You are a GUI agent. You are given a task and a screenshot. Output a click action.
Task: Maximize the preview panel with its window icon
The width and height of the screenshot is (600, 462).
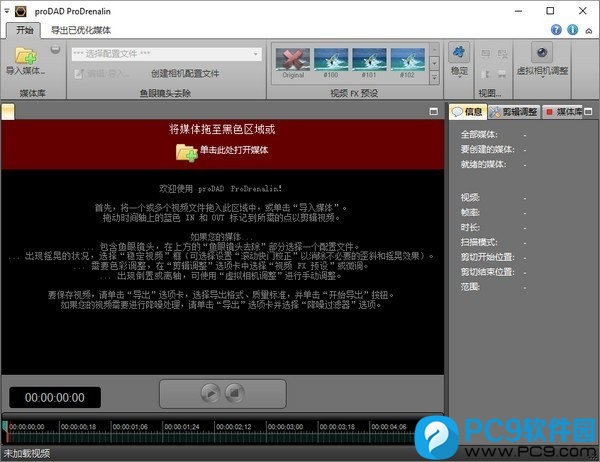434,111
